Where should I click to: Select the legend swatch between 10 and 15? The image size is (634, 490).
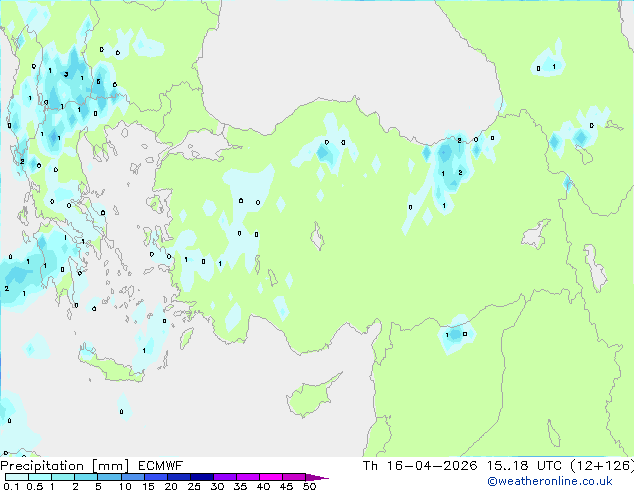(x=132, y=477)
